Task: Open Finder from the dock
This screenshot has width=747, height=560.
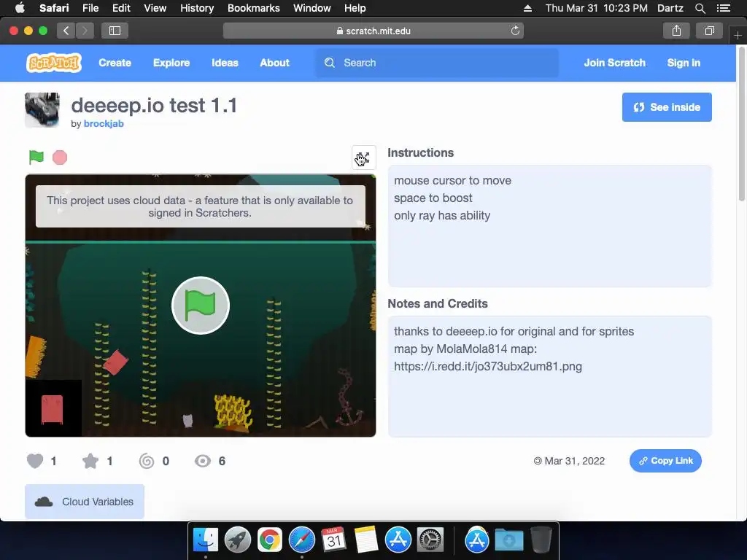Action: point(206,540)
